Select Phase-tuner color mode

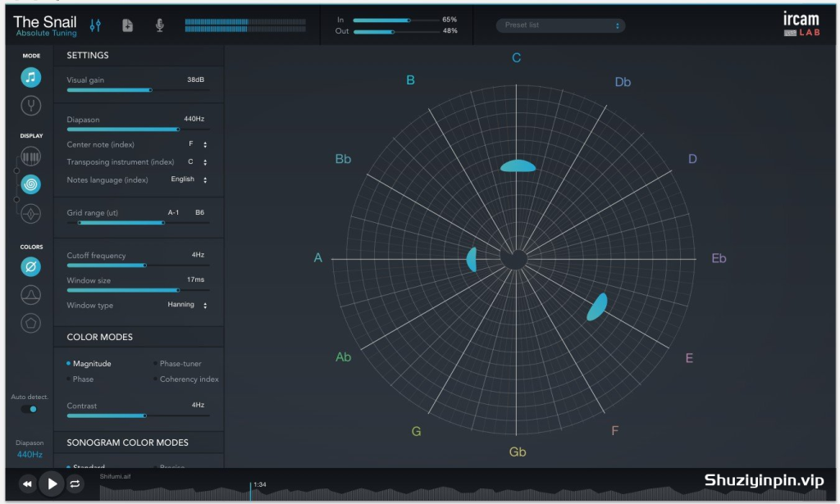coord(177,364)
